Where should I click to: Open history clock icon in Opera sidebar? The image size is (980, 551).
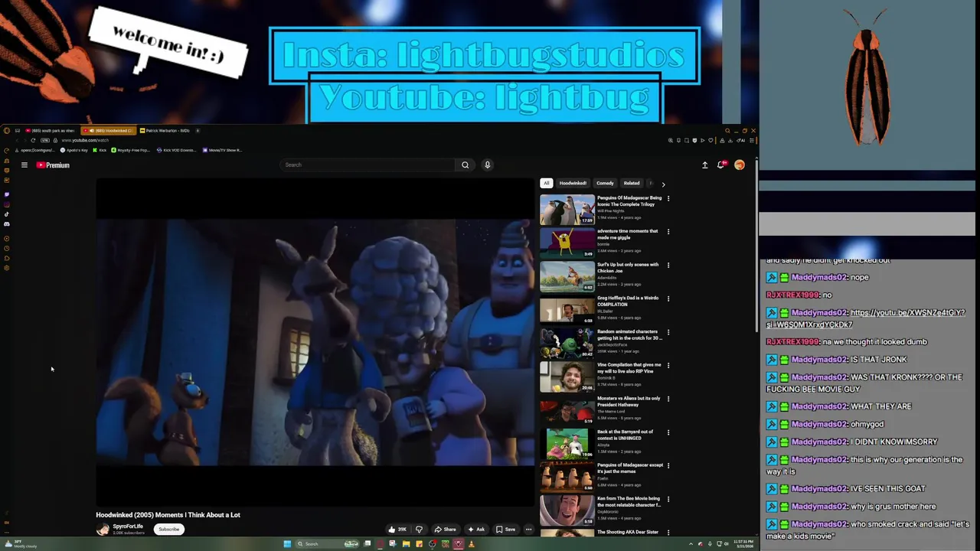coord(7,248)
